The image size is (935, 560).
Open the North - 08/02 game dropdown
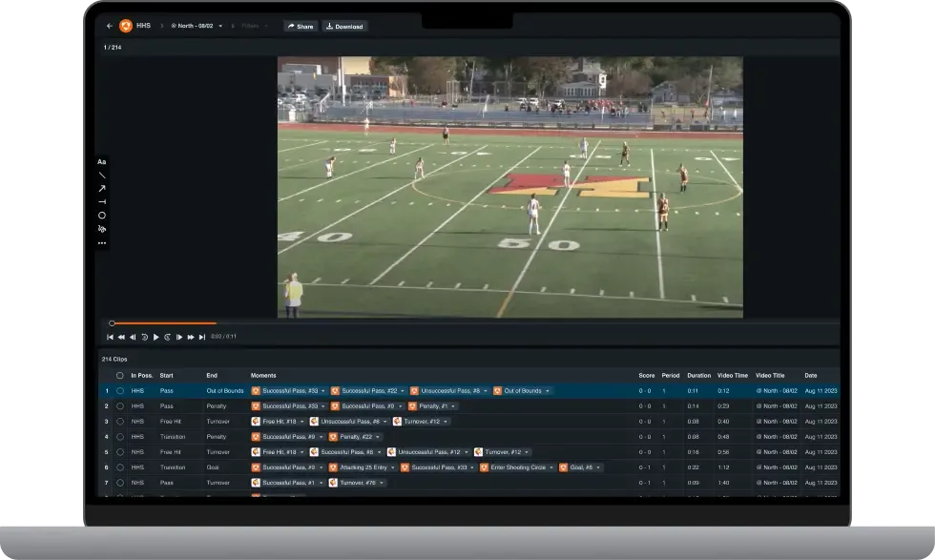click(220, 26)
